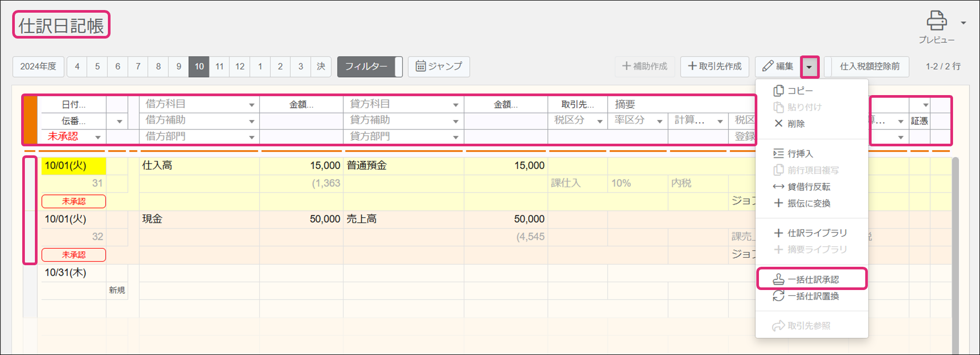Expand the Edit dropdown arrow
This screenshot has height=355, width=980.
(809, 67)
